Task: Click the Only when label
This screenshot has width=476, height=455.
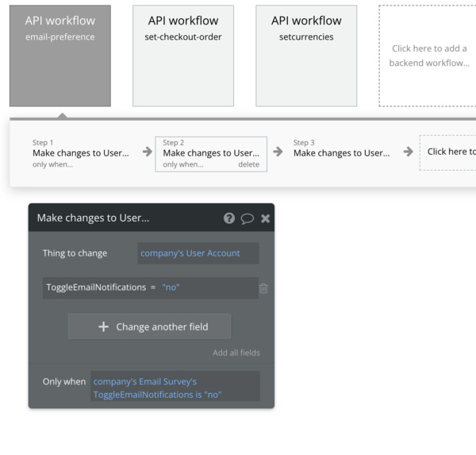Action: click(64, 382)
